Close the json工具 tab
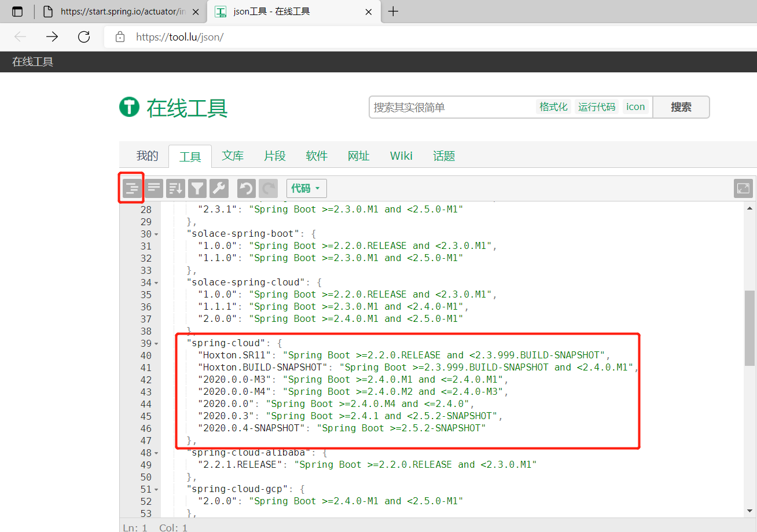 point(369,12)
